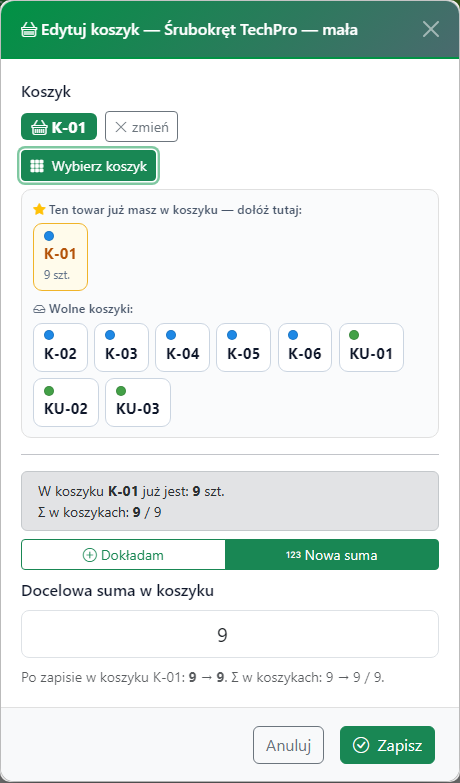Click the star icon beside Ten towar
The width and height of the screenshot is (460, 783).
coord(39,209)
